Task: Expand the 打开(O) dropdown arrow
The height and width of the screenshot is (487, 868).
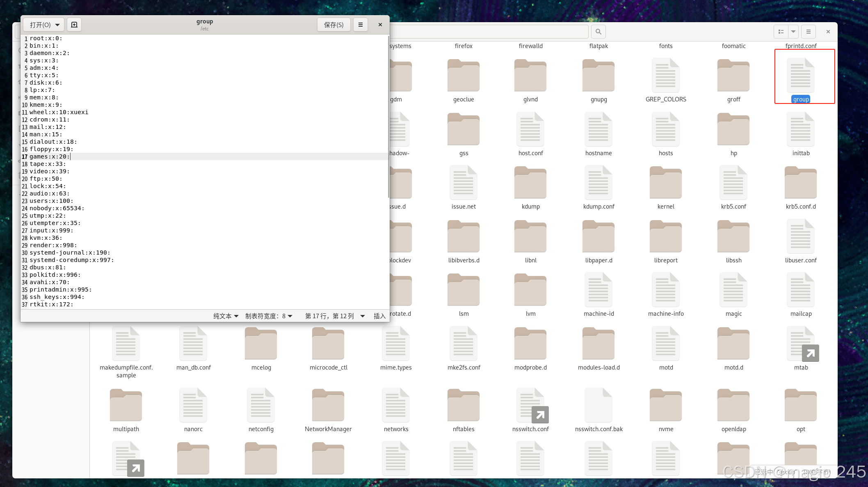Action: point(57,25)
